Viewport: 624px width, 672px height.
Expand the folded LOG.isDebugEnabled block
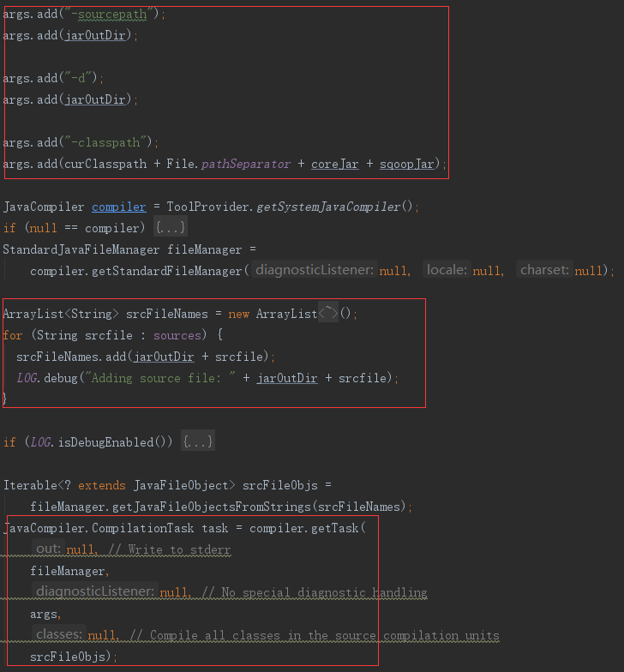[198, 441]
